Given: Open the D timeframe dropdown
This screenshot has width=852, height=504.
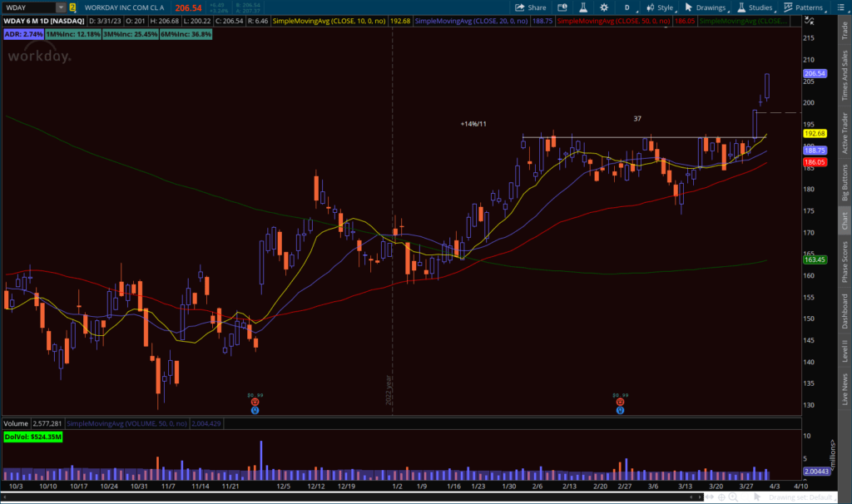Looking at the screenshot, I should [x=627, y=7].
